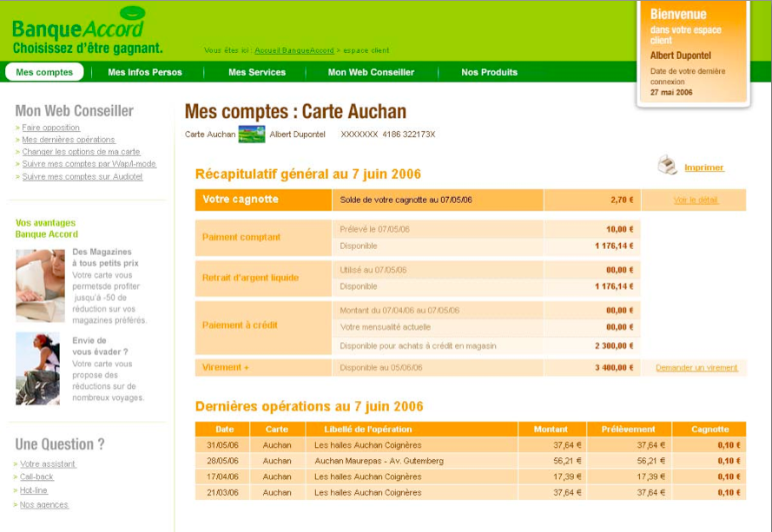Viewport: 772px width, 532px height.
Task: Click Auchan Maurepas - Av. Gutemberg label
Action: [x=379, y=461]
